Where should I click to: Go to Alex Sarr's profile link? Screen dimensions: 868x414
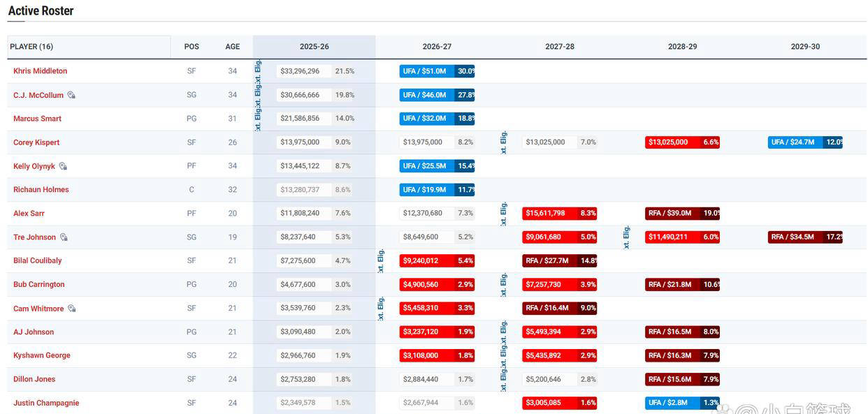[x=29, y=214]
